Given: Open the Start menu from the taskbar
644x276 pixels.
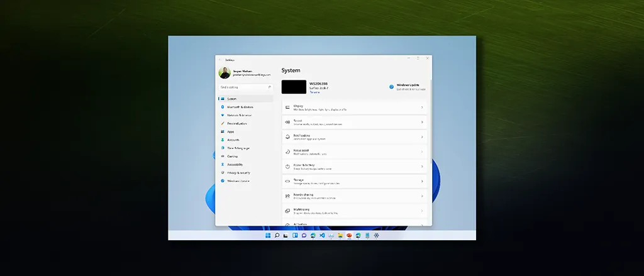Looking at the screenshot, I should point(268,235).
